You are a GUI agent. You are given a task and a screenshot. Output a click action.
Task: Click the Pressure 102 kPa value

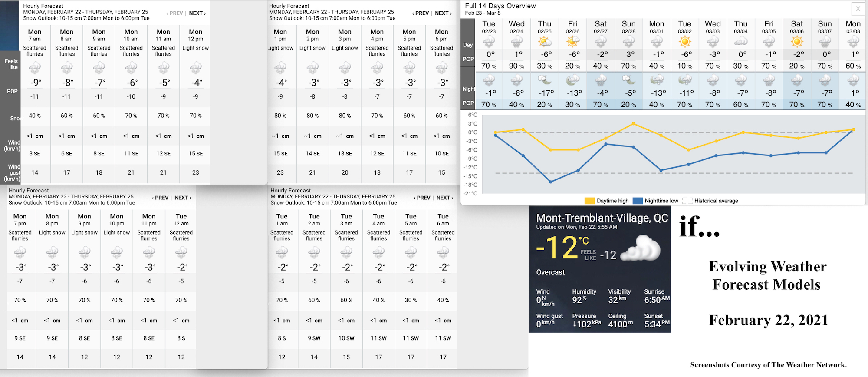[x=586, y=324]
